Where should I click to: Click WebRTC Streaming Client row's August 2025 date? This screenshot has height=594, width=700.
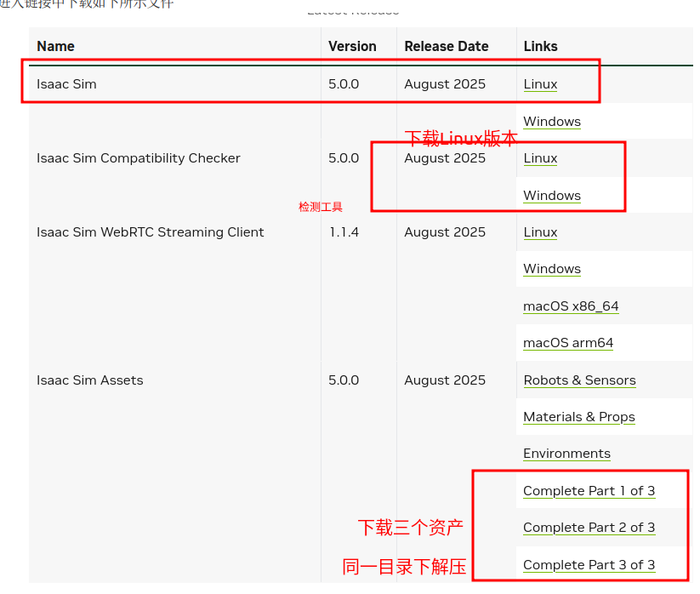coord(445,232)
